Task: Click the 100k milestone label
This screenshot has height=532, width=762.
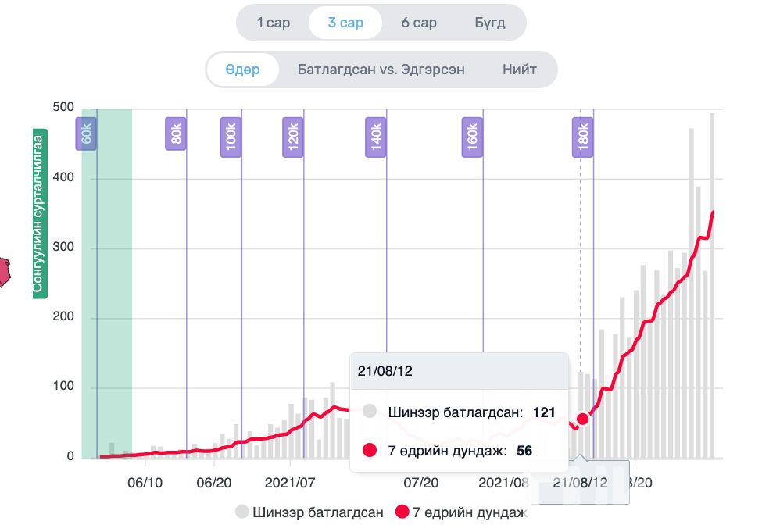Action: [x=231, y=134]
